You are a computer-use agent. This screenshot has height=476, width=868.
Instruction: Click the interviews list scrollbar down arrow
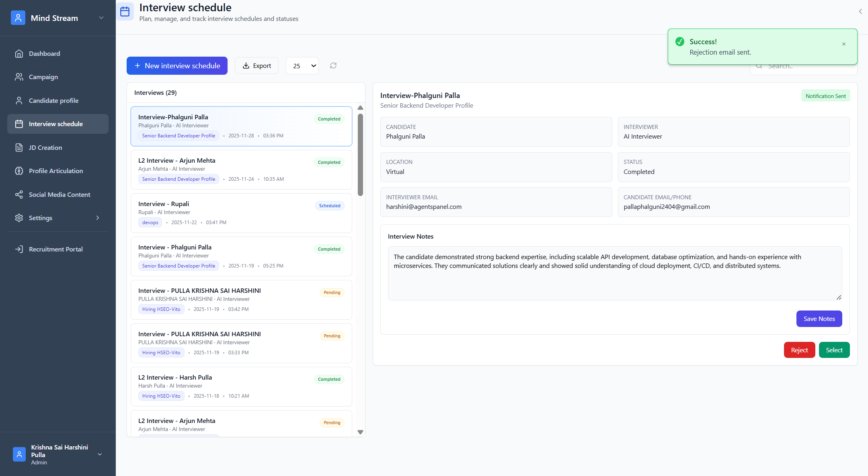[360, 432]
